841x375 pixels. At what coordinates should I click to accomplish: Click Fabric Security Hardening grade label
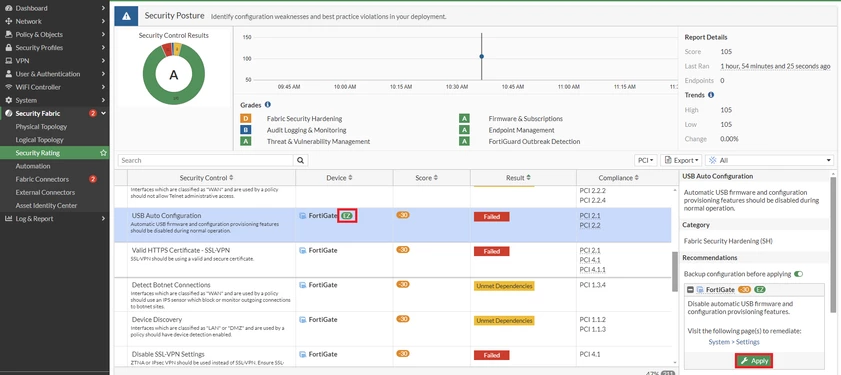pos(304,119)
